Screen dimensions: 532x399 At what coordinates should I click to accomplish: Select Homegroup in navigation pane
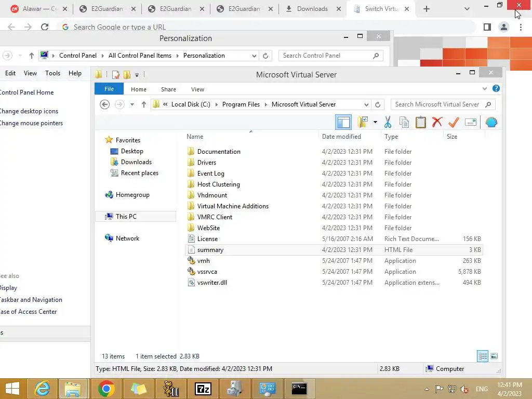(x=132, y=195)
